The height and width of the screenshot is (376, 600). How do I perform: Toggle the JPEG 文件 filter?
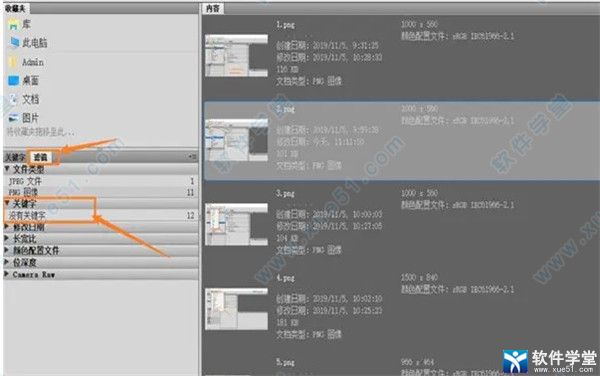[x=101, y=181]
